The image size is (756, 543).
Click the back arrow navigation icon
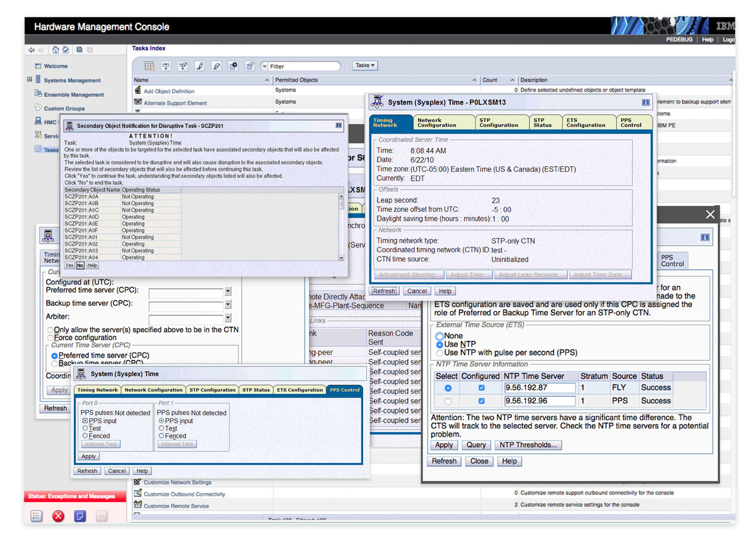(31, 50)
